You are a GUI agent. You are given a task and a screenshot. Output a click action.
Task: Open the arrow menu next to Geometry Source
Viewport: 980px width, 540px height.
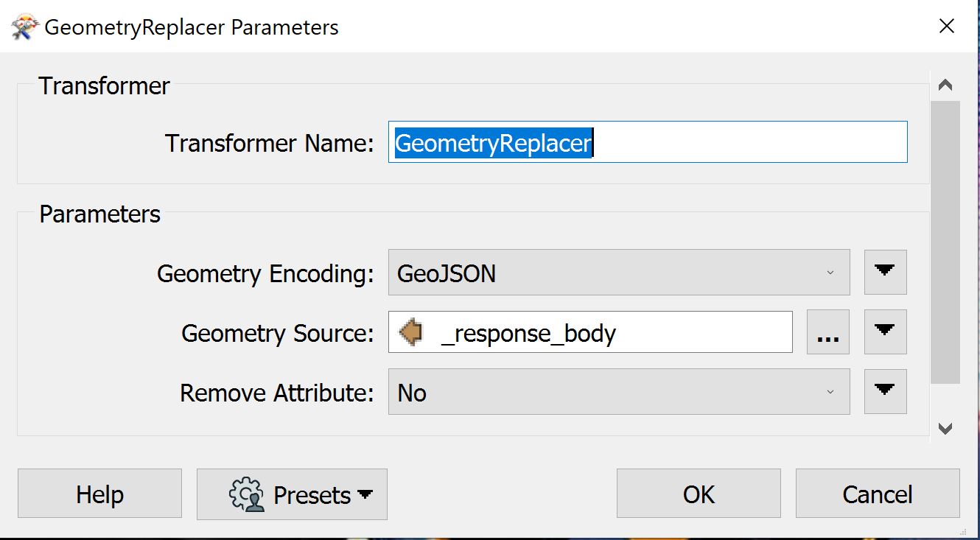[x=885, y=332]
